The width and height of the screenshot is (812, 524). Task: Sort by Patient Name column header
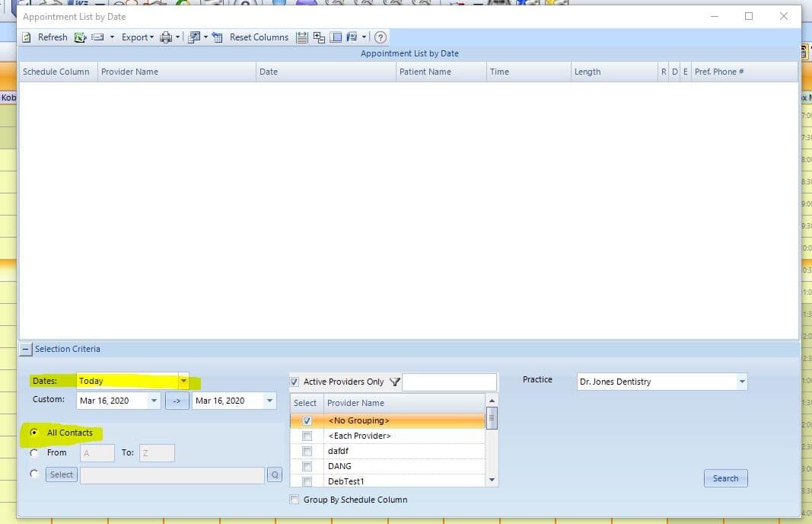click(x=441, y=72)
